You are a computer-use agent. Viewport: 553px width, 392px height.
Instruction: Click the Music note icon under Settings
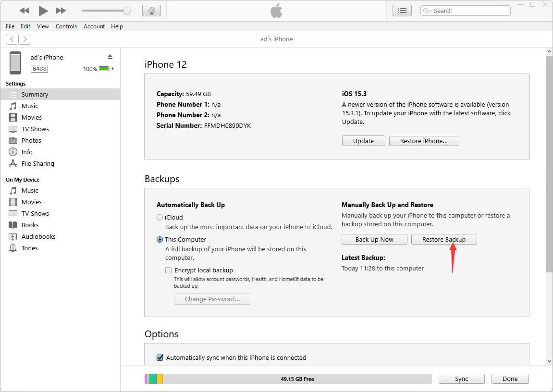coord(13,106)
